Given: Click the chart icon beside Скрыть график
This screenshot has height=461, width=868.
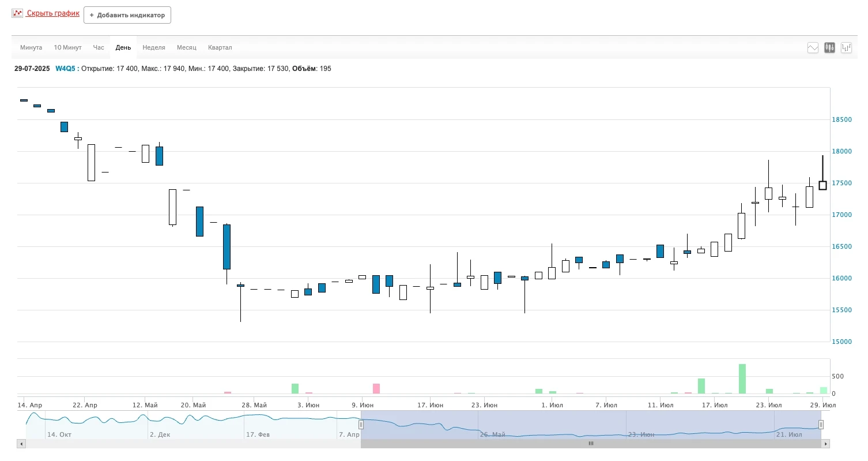Looking at the screenshot, I should [x=17, y=13].
